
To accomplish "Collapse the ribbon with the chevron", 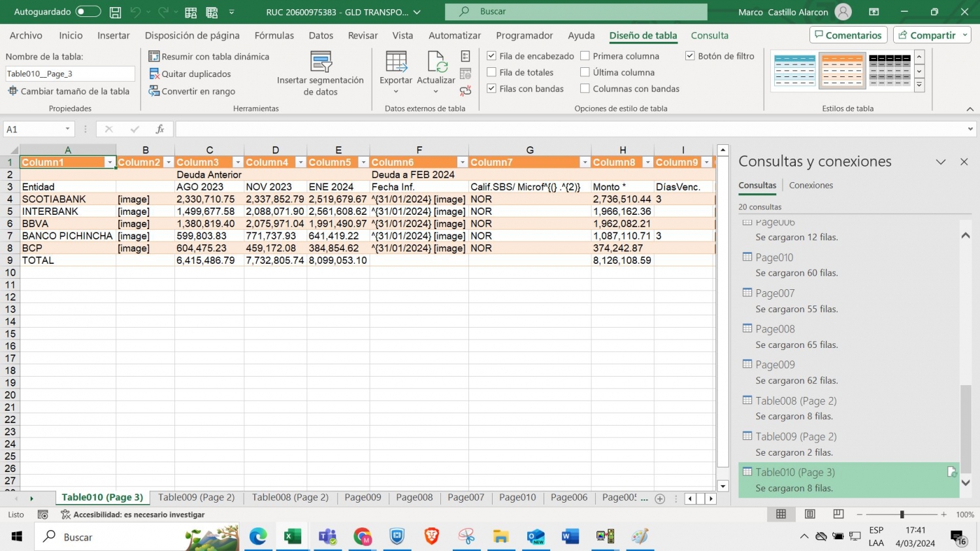I will 970,109.
